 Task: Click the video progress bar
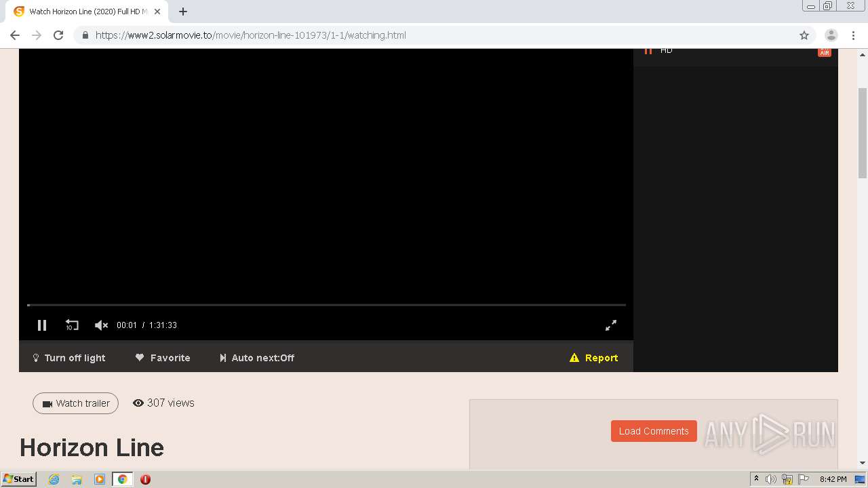[x=326, y=305]
